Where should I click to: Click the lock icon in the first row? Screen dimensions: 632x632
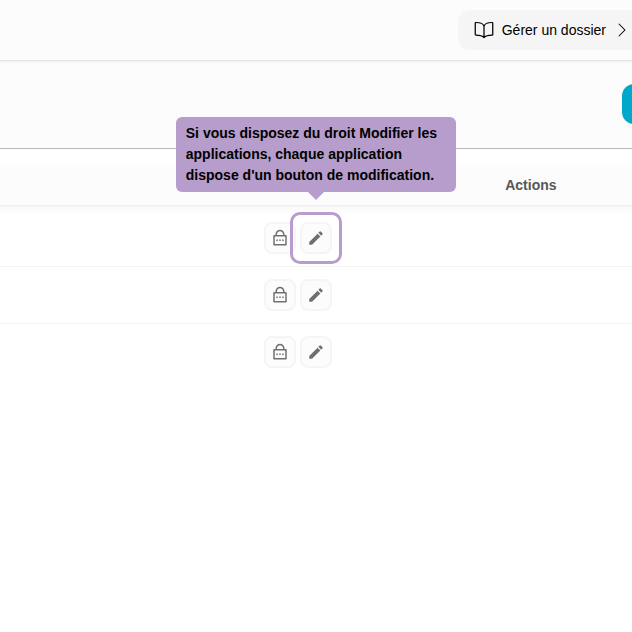[x=280, y=238]
